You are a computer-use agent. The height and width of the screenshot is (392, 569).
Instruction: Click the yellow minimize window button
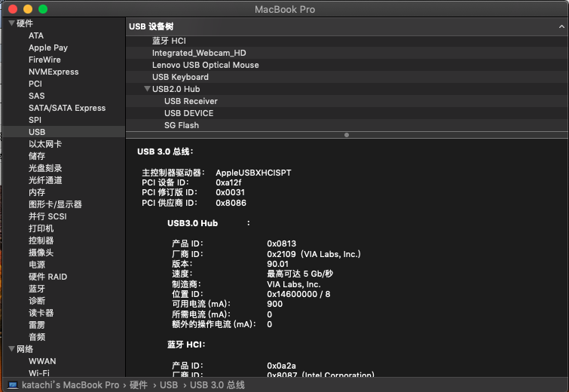[x=28, y=9]
